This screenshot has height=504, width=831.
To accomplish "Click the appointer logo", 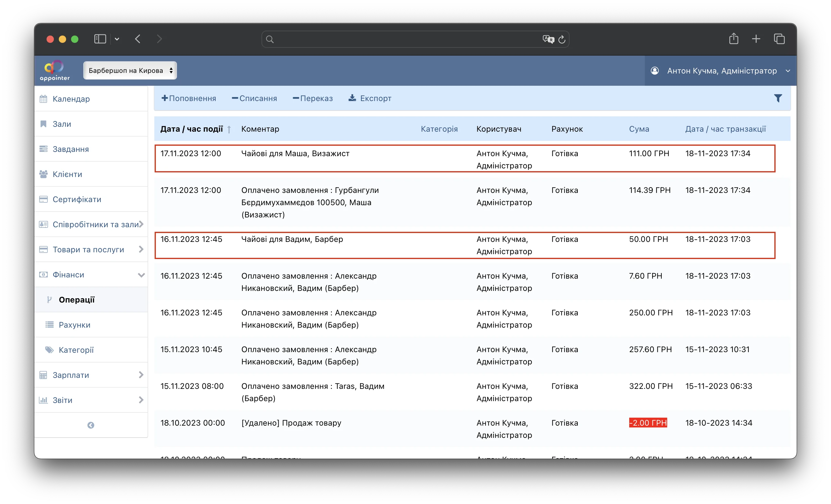I will tap(55, 70).
